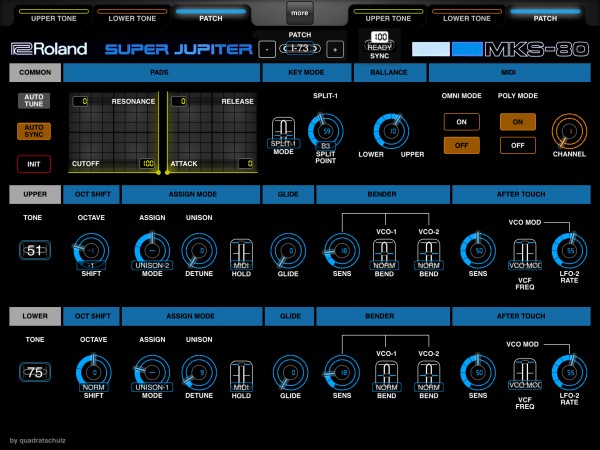
Task: Adjust the upper AFTER TOUCH SENS knob
Action: click(478, 251)
